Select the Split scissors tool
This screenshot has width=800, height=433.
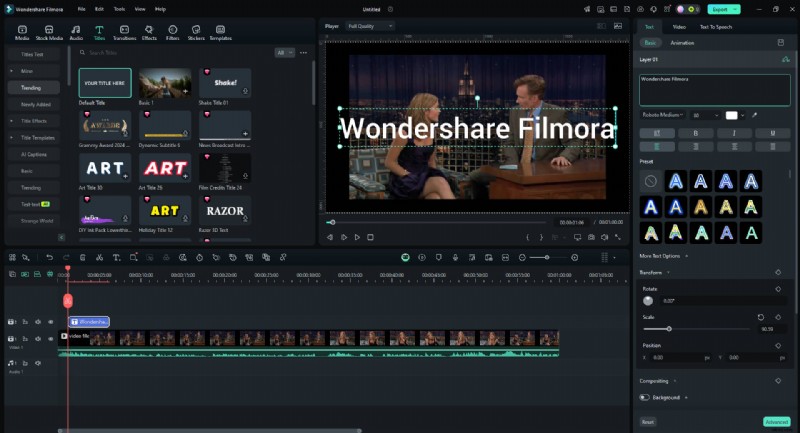click(x=99, y=257)
